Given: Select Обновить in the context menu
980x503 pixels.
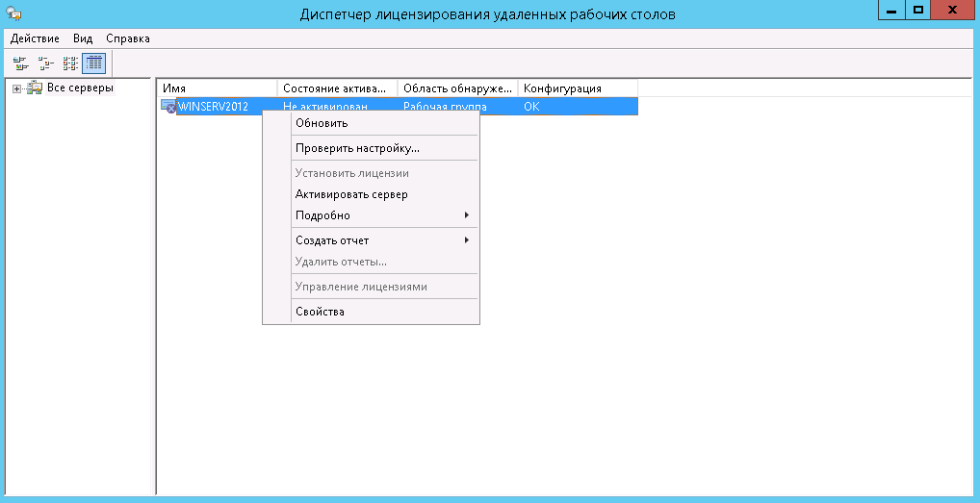Looking at the screenshot, I should 322,123.
